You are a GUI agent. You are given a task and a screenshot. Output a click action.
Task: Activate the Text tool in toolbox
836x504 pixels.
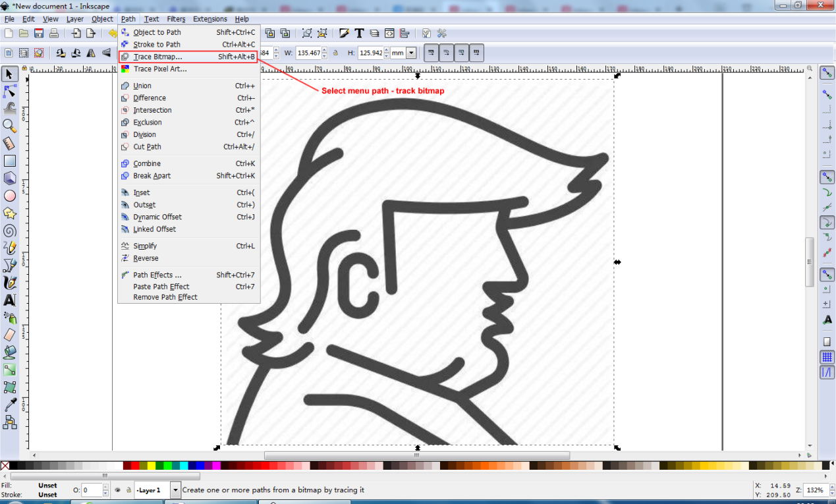(x=9, y=300)
